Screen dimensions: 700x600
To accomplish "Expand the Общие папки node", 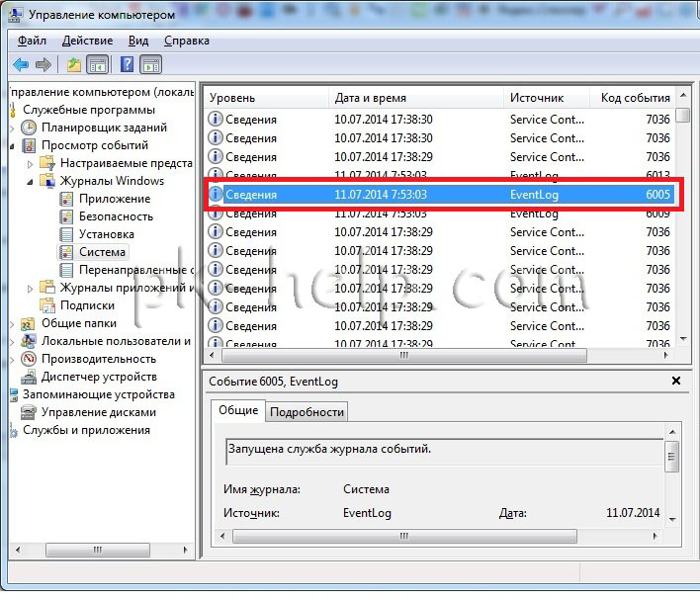I will (12, 324).
